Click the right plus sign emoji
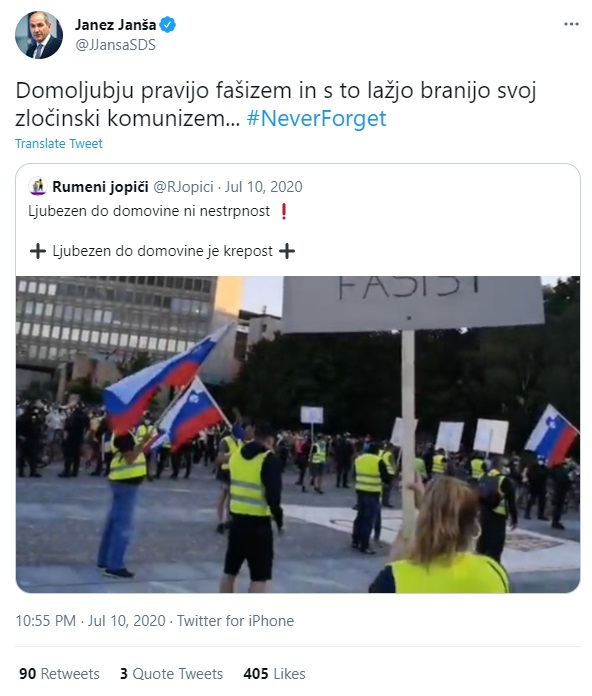 pyautogui.click(x=287, y=251)
